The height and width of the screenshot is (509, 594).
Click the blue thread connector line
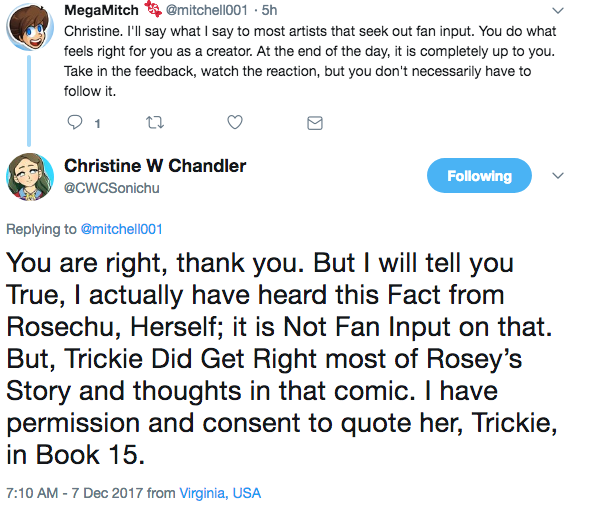coord(29,101)
